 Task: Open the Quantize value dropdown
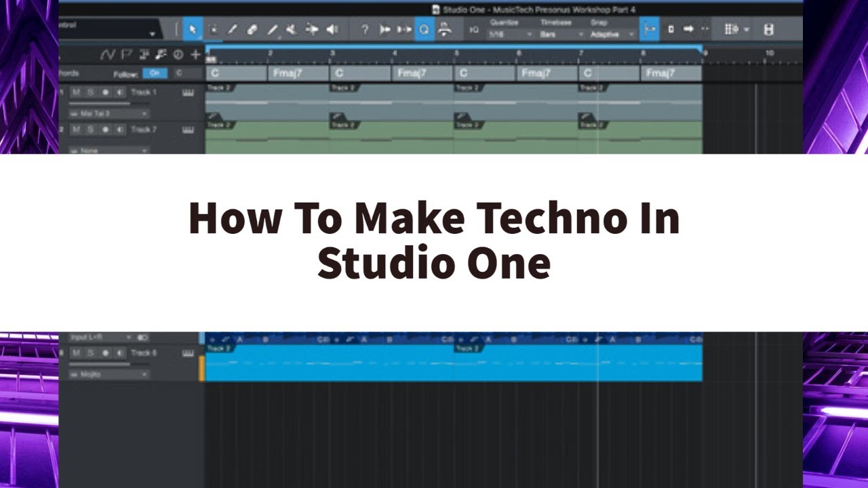[510, 34]
